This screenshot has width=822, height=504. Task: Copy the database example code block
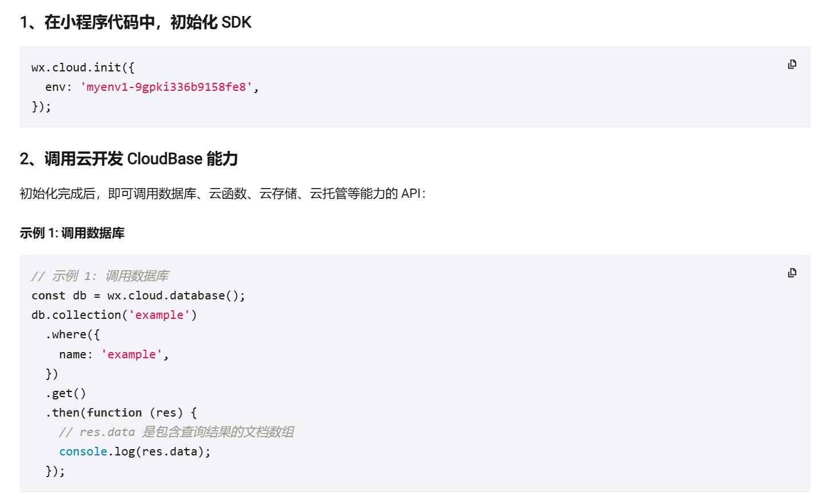(x=792, y=273)
